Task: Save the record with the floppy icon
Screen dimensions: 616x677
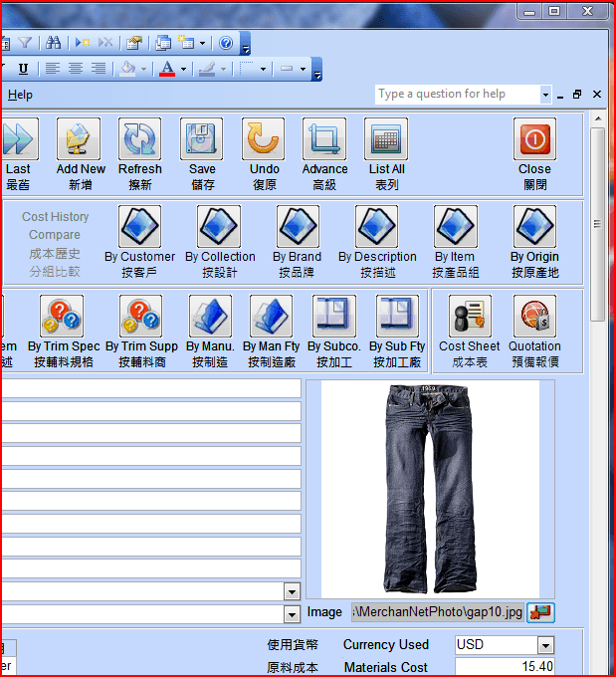Action: 202,140
